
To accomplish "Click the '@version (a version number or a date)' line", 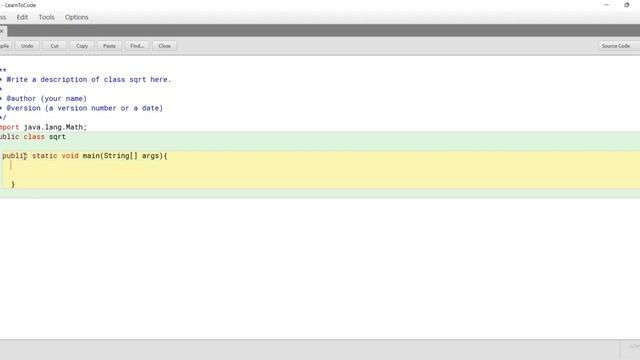I will tap(84, 108).
